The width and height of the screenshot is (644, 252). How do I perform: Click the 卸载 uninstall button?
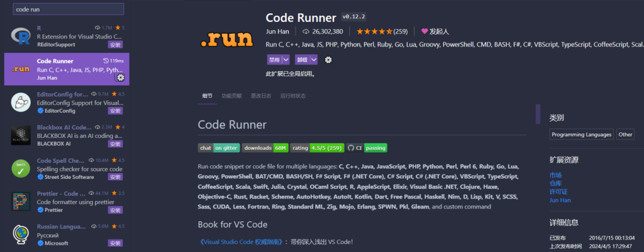click(303, 60)
